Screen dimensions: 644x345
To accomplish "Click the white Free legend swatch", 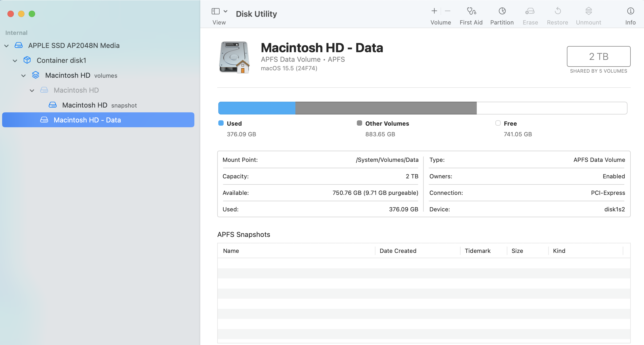I will click(498, 123).
